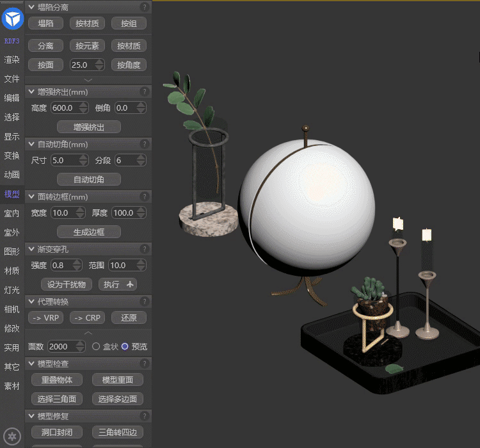The image size is (480, 448).
Task: Click the 还原 button
Action: coord(129,317)
